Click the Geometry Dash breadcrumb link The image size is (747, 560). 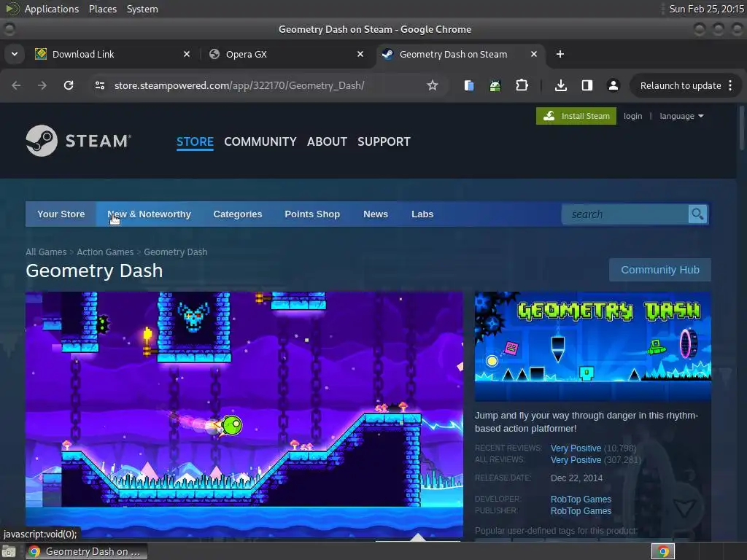(x=175, y=252)
